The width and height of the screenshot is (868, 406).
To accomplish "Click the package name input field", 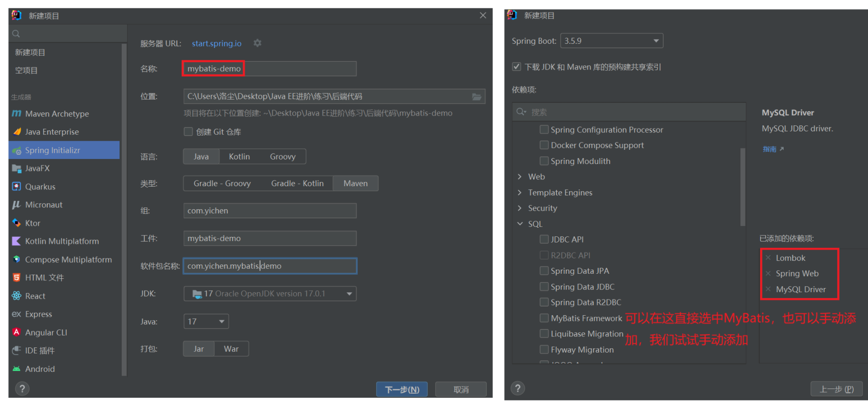I will tap(270, 266).
